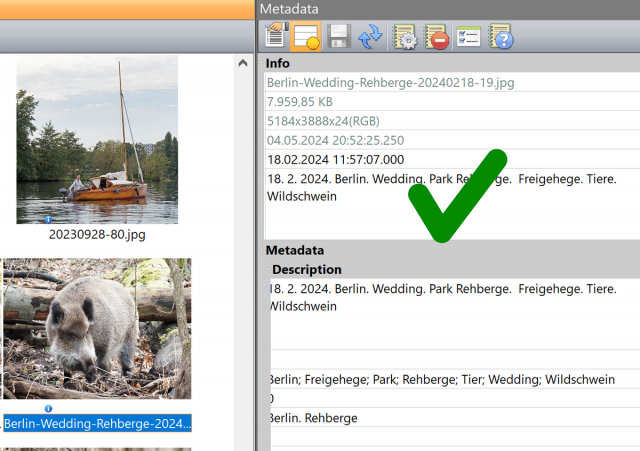
Task: Toggle the highlighted form icon with yellow dot
Action: point(306,36)
